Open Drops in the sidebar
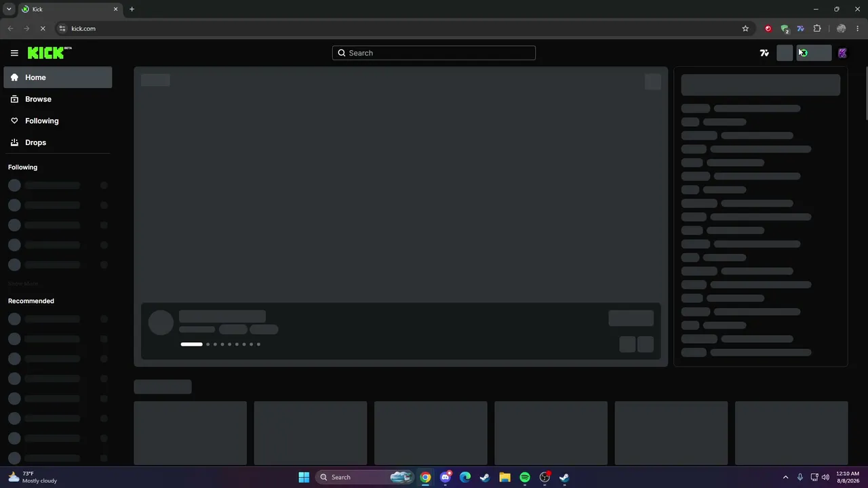 coord(58,142)
